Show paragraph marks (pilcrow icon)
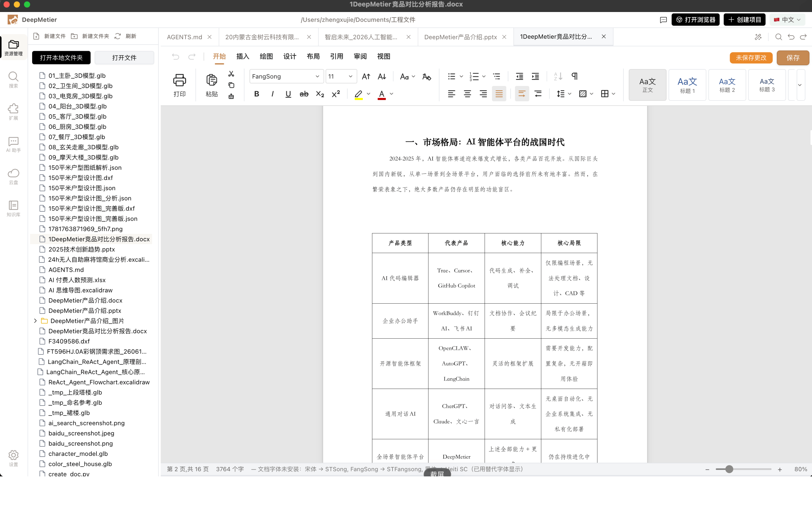812x508 pixels. (x=574, y=76)
